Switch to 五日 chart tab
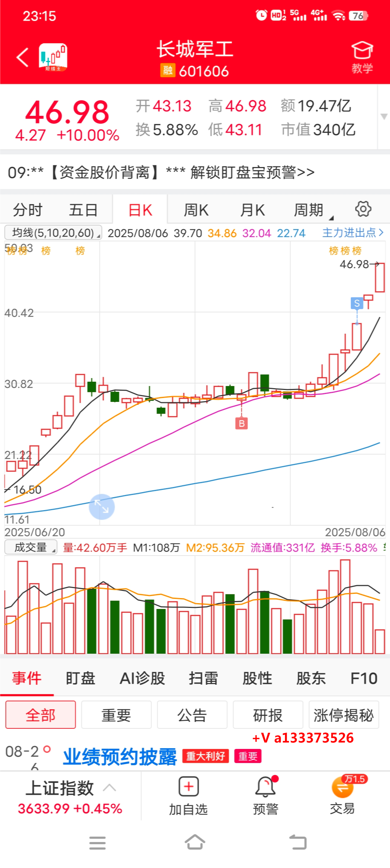The image size is (390, 868). 83,210
